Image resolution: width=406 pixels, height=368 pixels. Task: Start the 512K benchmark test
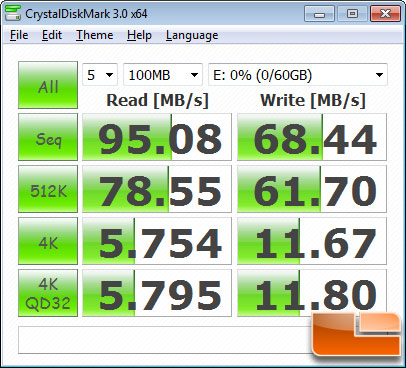coord(48,189)
